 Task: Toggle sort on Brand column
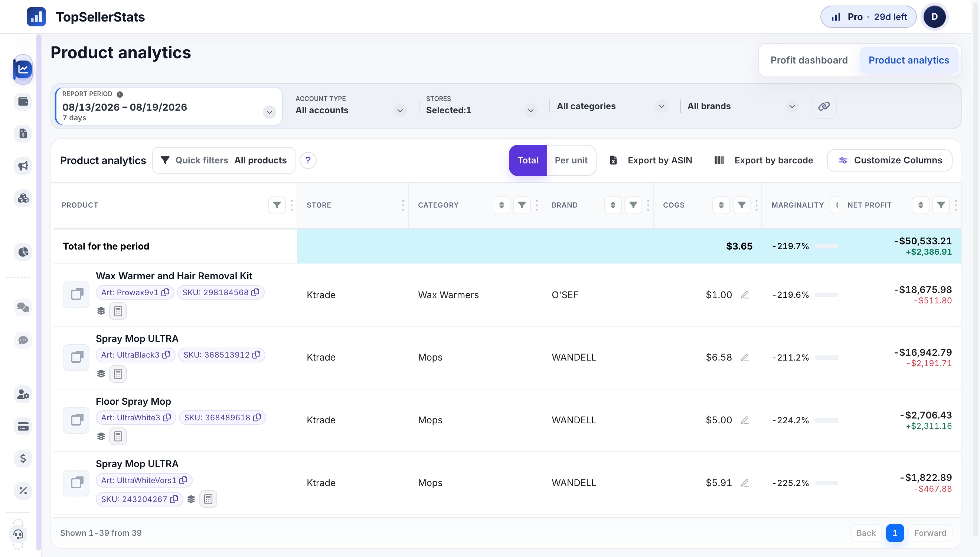pyautogui.click(x=612, y=205)
